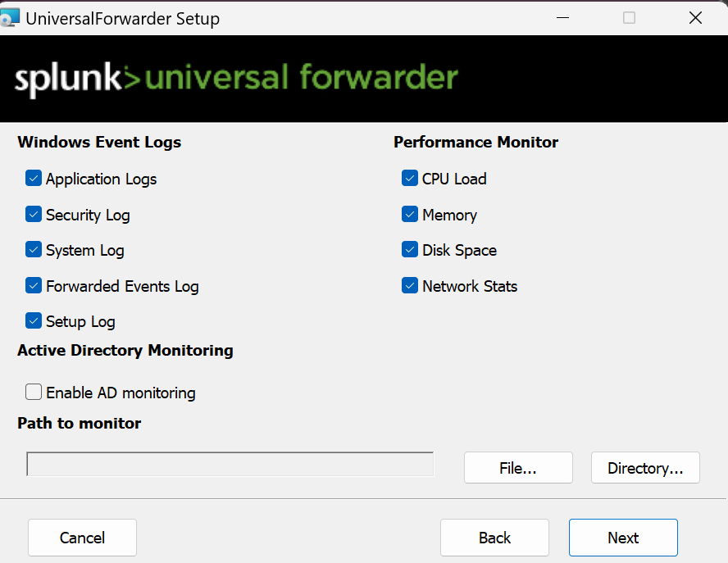Enable AD monitoring checkbox

tap(34, 392)
